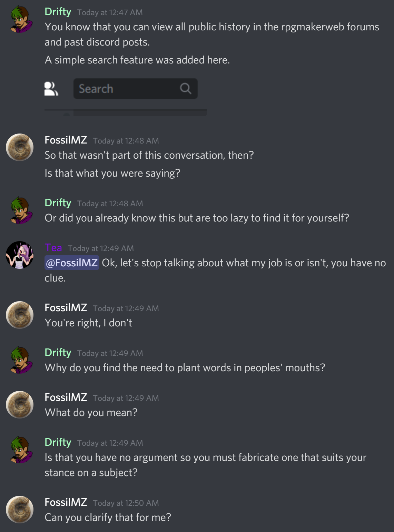
Task: Click Drifty's avatar beside the "fabricate one" message
Action: pos(20,450)
